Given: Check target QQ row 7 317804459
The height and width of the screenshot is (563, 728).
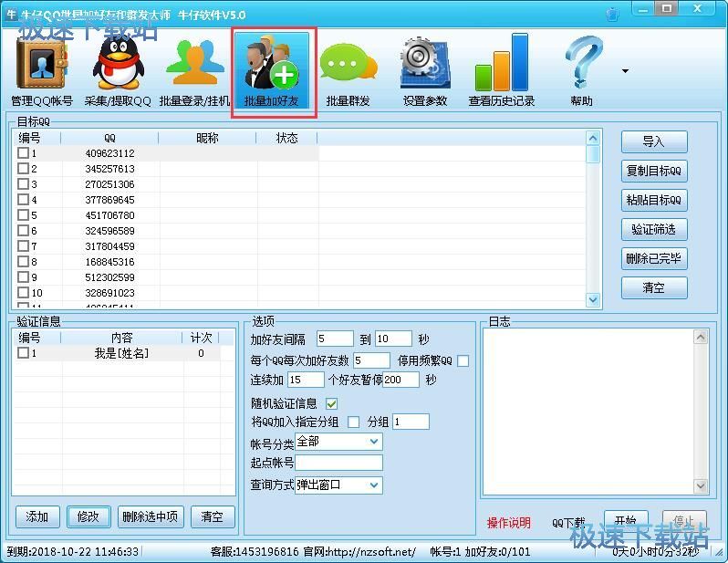Looking at the screenshot, I should click(x=23, y=245).
